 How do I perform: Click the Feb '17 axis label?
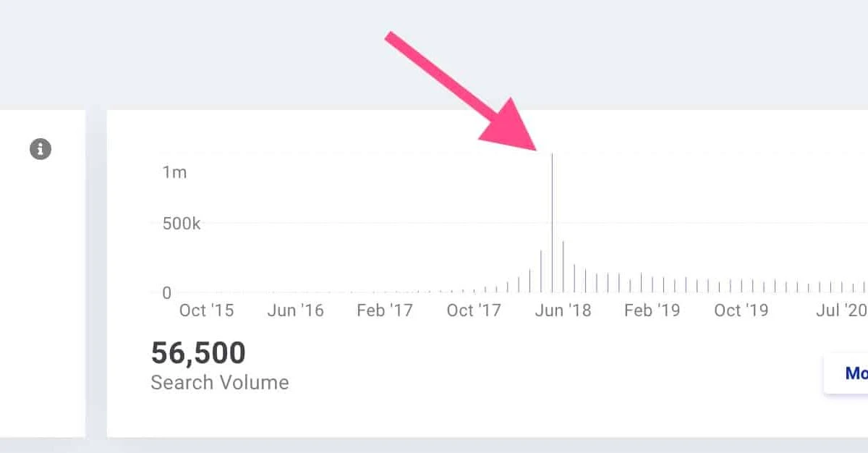pos(385,310)
